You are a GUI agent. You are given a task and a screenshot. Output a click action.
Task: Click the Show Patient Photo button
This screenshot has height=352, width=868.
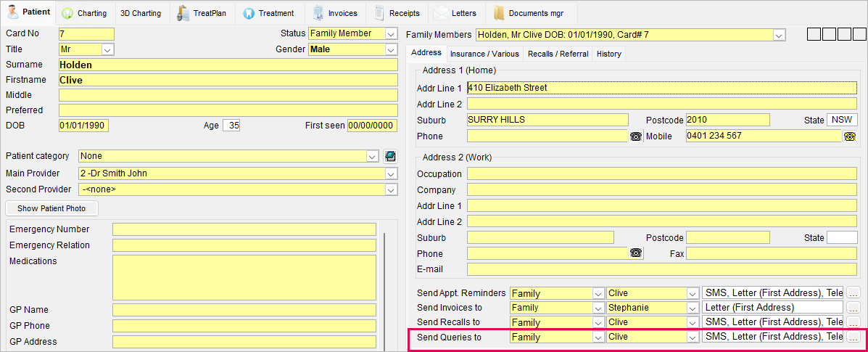pos(51,208)
